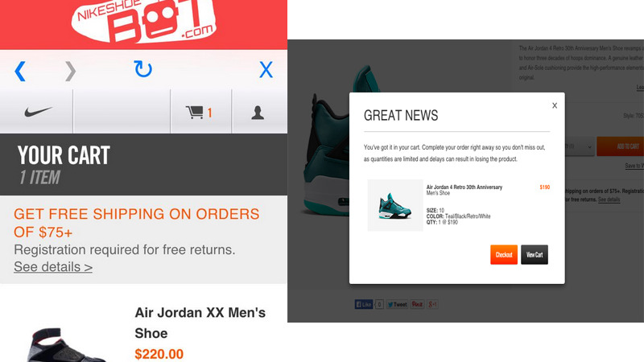
Task: Open the user profile icon
Action: [258, 112]
